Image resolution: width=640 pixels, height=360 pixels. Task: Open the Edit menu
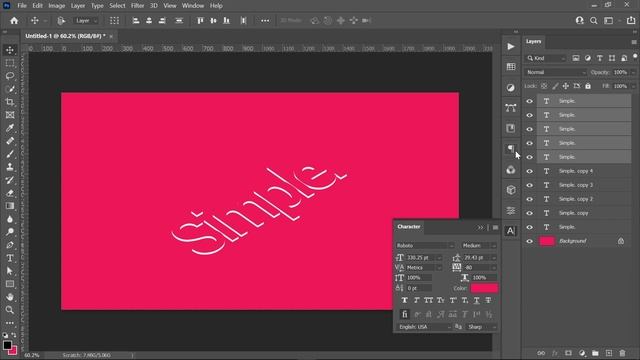pyautogui.click(x=37, y=6)
